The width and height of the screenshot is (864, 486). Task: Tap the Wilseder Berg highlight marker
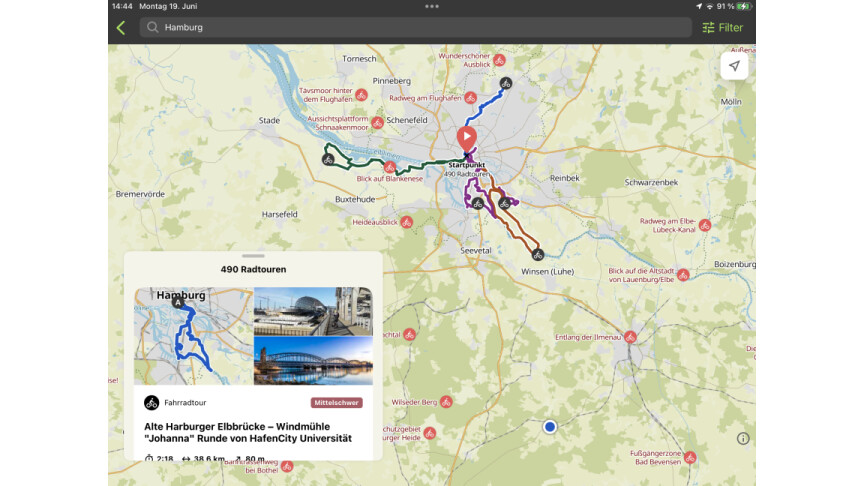[446, 401]
